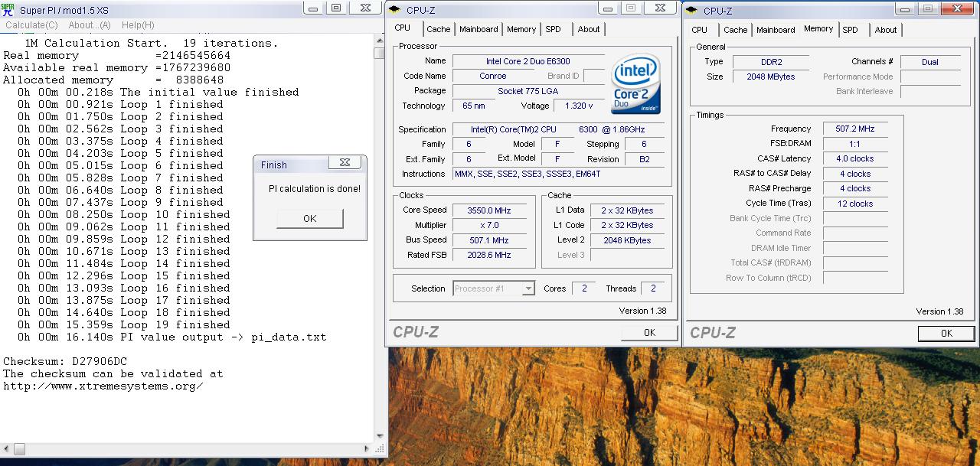Switch to SPD tab in first CPU-Z window
The height and width of the screenshot is (466, 980).
click(553, 29)
